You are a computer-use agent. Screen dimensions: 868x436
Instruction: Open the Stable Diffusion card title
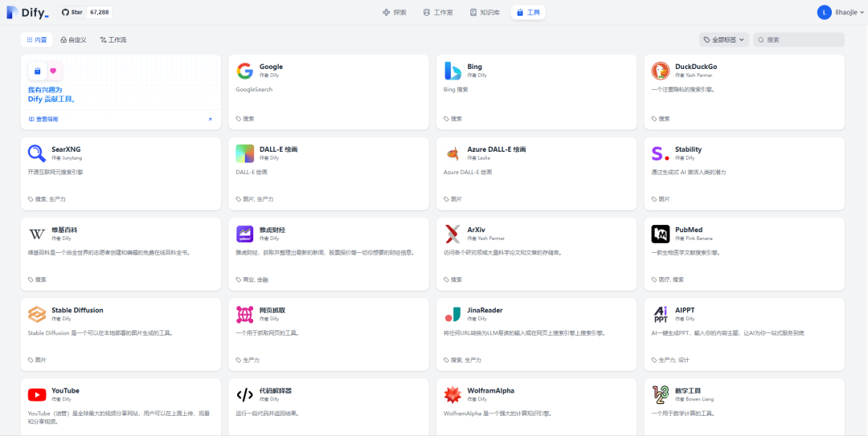(77, 311)
